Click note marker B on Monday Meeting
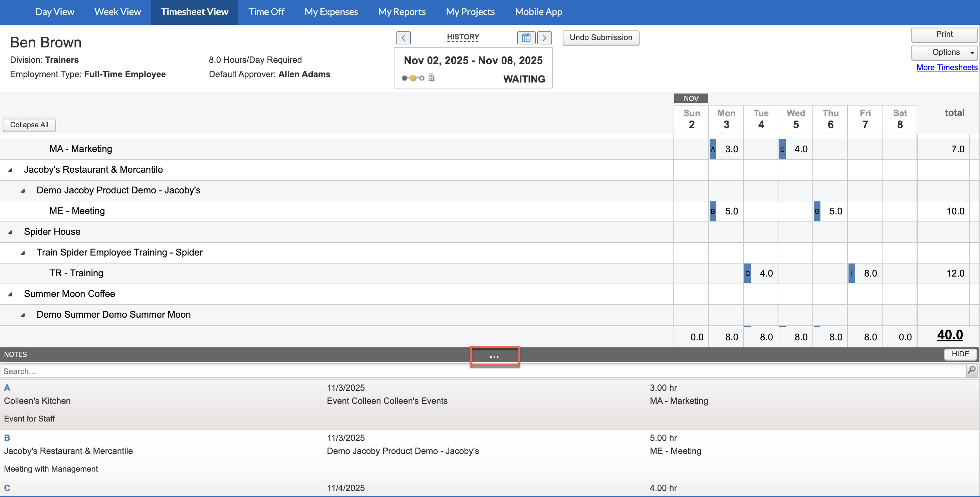Screen dimensions: 980x497 [713, 211]
